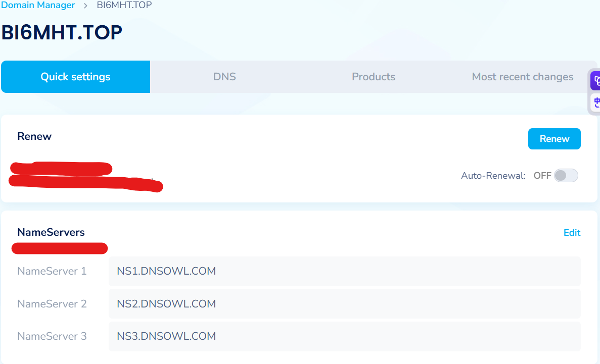600x364 pixels.
Task: Toggle the Auto-Renewal switch
Action: 566,176
